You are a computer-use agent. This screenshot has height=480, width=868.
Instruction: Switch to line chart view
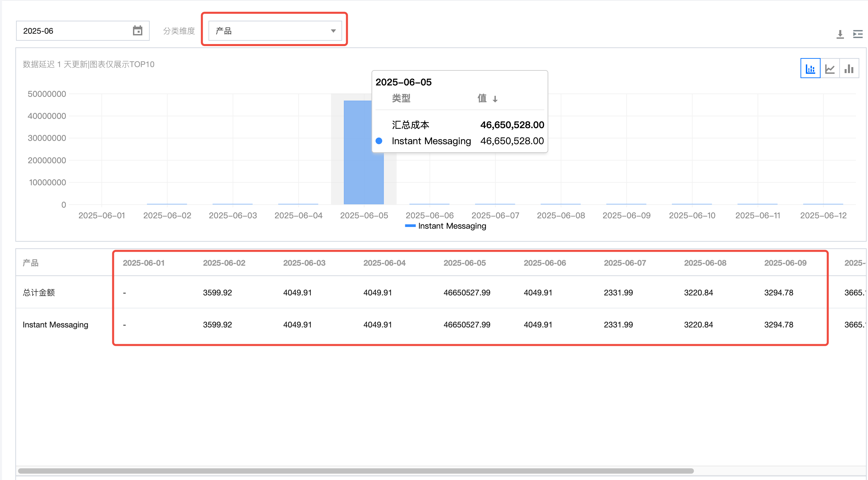pos(830,69)
